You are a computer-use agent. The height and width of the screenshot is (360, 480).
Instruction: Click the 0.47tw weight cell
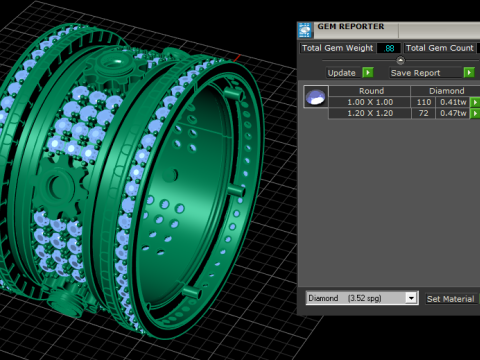pos(453,113)
